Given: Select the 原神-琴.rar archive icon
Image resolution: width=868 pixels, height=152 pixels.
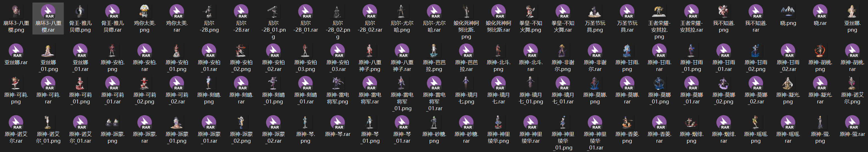Looking at the screenshot, I should (338, 123).
